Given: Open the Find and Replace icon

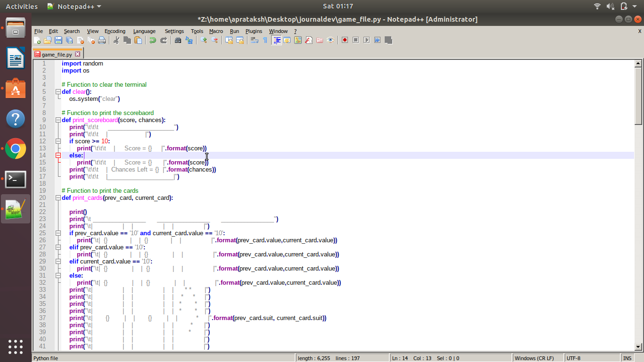Looking at the screenshot, I should pos(189,40).
